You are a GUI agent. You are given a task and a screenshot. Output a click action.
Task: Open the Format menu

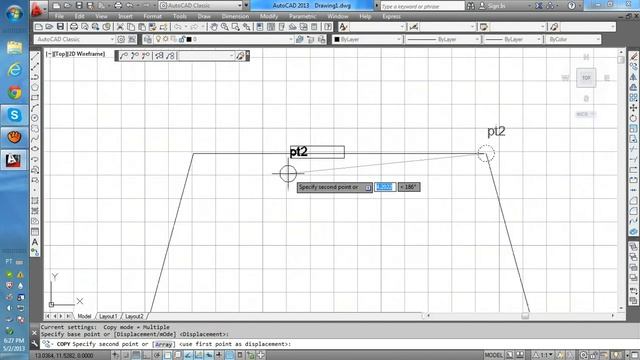pos(152,16)
